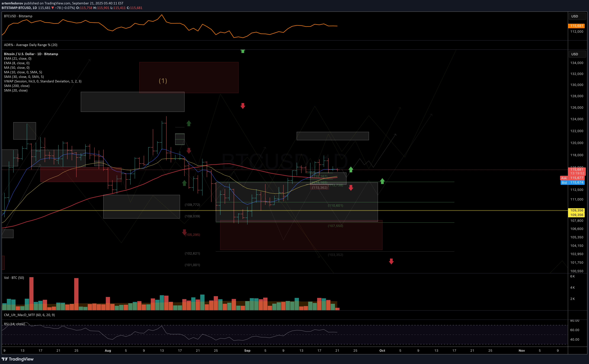Click green up arrow above (1) box's right edge
The image size is (589, 364).
pyautogui.click(x=243, y=51)
